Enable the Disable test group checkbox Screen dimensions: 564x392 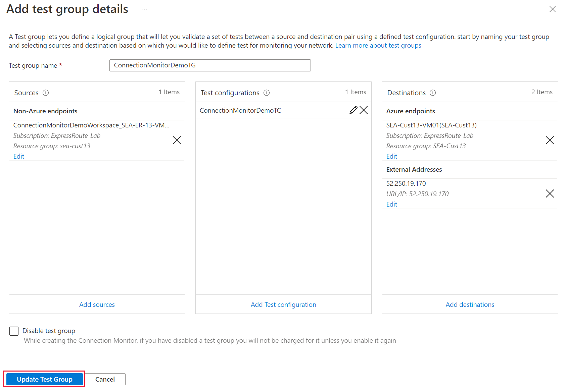click(x=14, y=331)
